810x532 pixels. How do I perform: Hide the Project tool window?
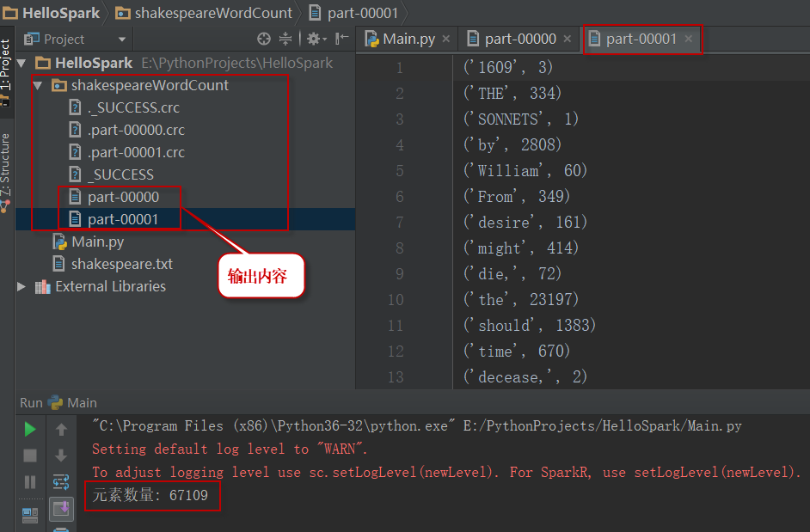click(x=341, y=39)
